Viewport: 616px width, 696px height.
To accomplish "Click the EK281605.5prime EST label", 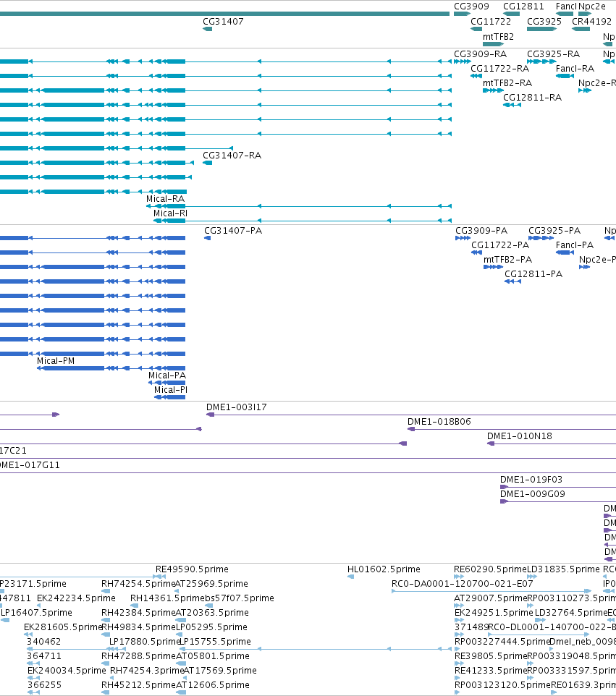I will 63,627.
